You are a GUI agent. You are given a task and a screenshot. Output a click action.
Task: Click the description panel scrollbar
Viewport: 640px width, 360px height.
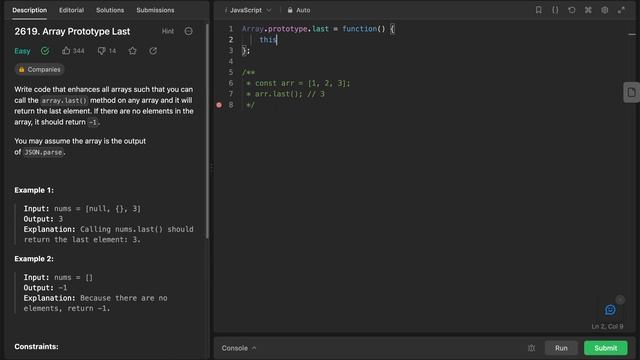coord(207,131)
